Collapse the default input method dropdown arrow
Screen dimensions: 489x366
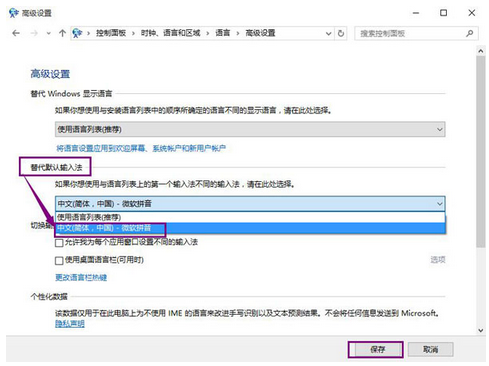click(x=440, y=203)
